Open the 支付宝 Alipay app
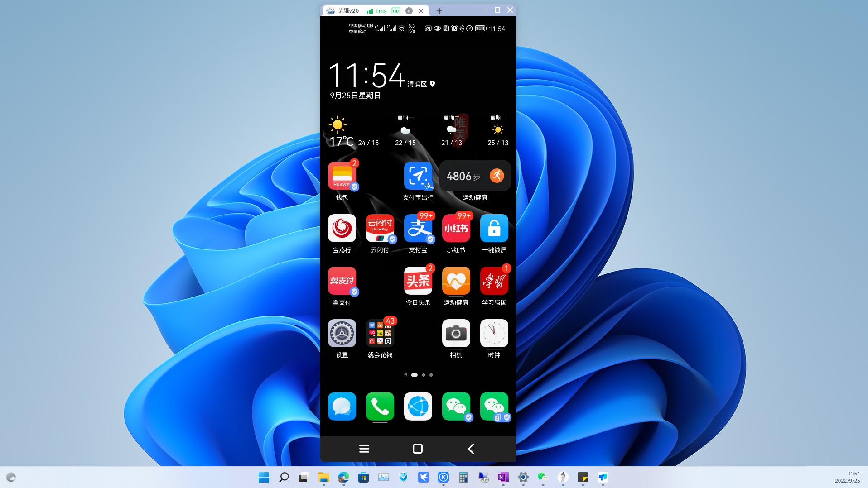This screenshot has height=488, width=868. 418,229
